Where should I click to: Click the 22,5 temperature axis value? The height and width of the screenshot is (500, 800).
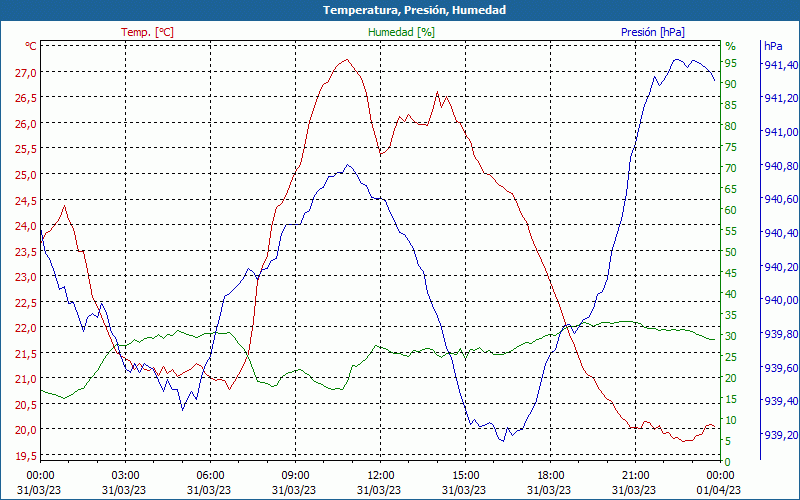coord(26,303)
